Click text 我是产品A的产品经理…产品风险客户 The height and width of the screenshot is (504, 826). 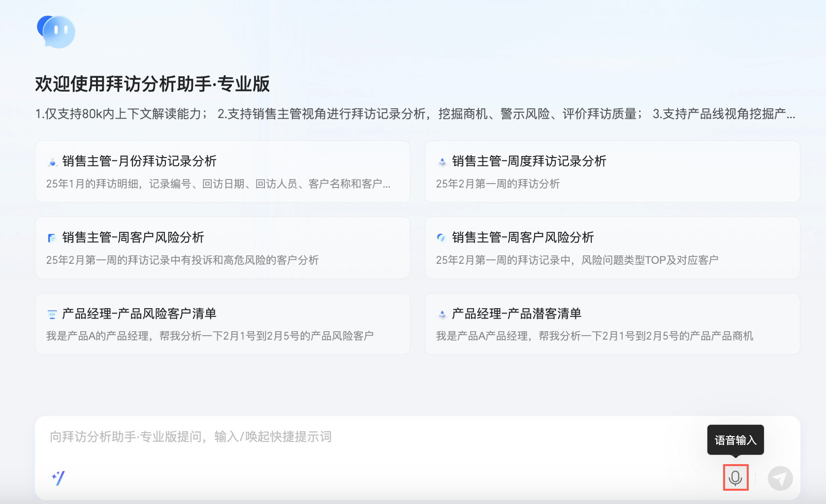210,336
